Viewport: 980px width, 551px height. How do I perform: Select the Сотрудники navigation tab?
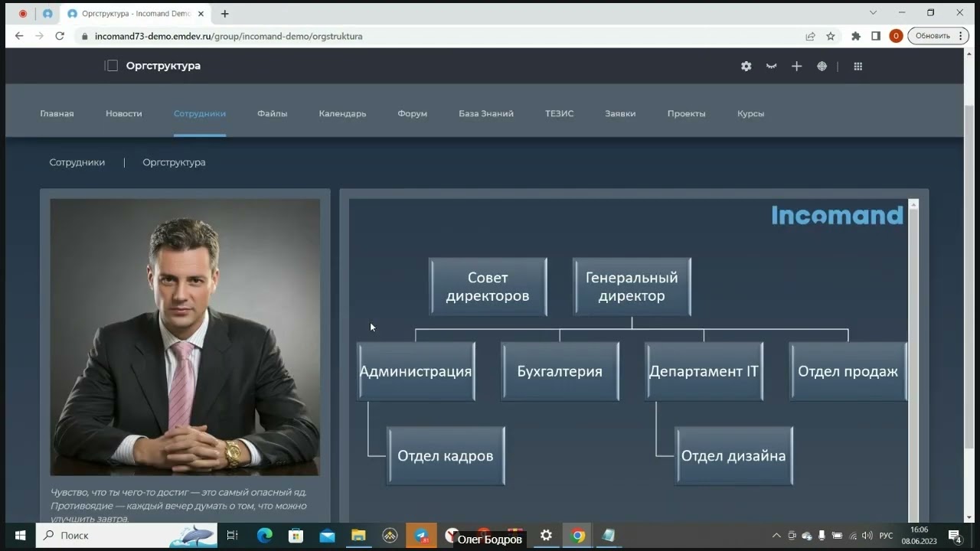[x=200, y=113]
